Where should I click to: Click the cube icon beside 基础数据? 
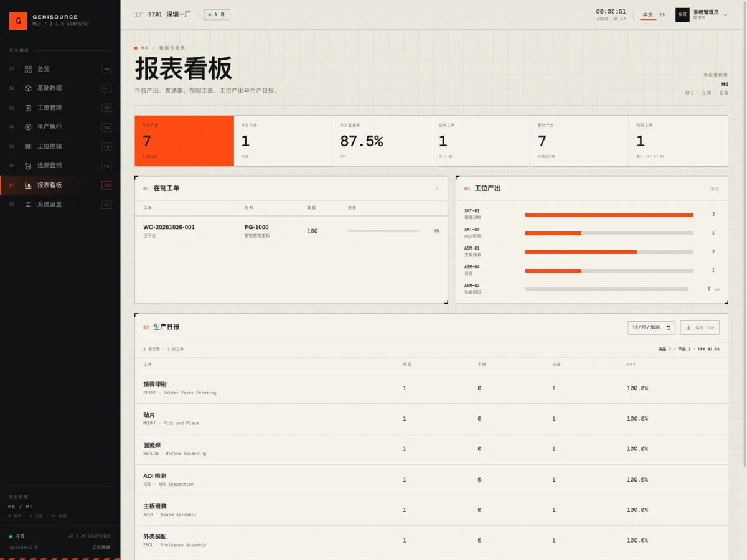coord(28,88)
